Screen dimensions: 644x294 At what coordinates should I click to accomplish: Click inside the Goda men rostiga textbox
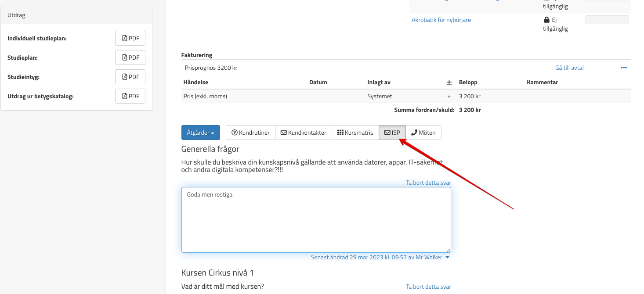point(316,220)
